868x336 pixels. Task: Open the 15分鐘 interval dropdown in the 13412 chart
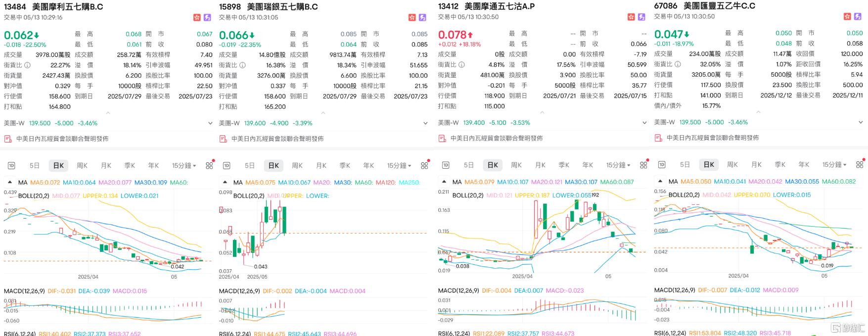point(618,165)
